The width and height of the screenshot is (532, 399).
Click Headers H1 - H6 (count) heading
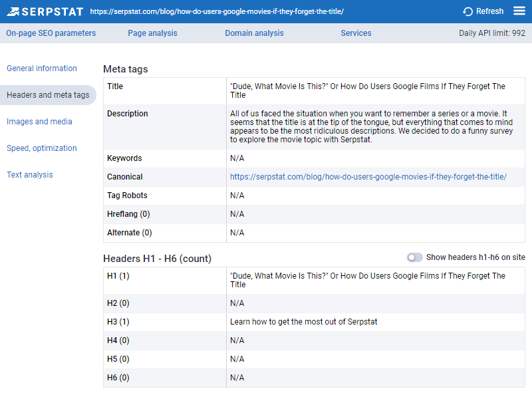coord(157,259)
